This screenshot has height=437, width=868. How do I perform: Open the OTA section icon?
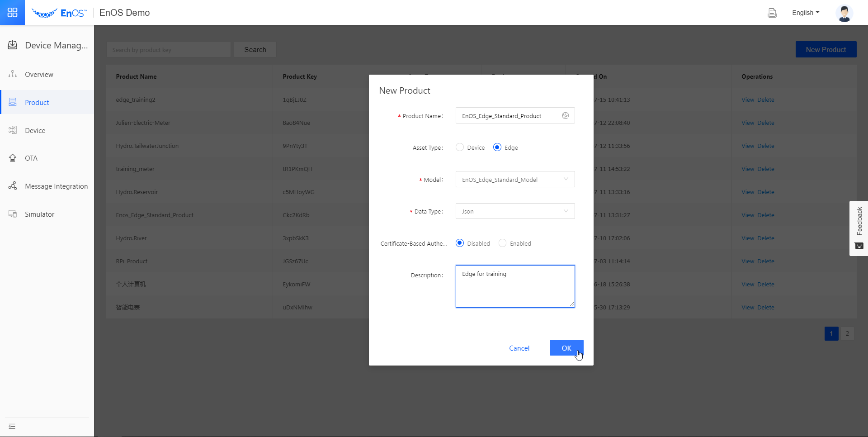pos(12,158)
